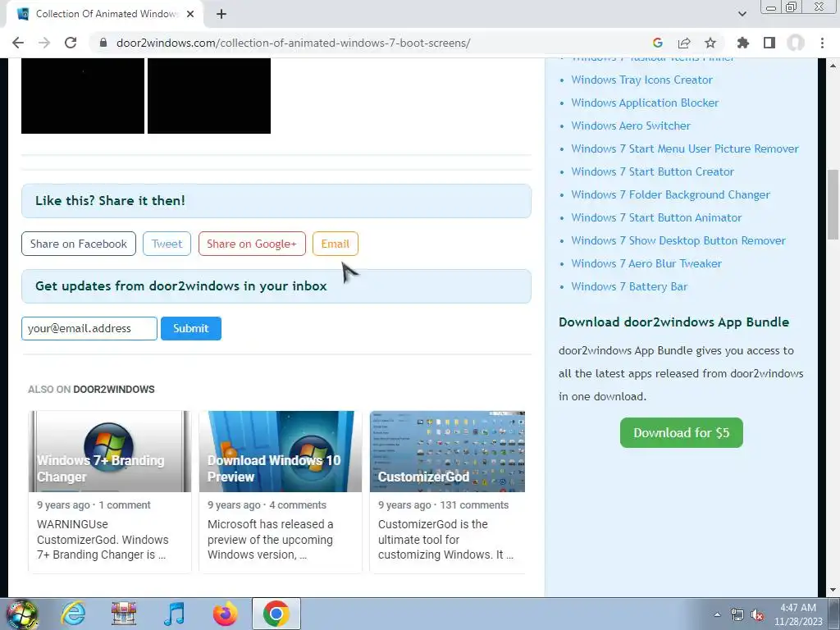Image resolution: width=840 pixels, height=630 pixels.
Task: Open Windows Tray Icons Creator link
Action: pos(641,80)
